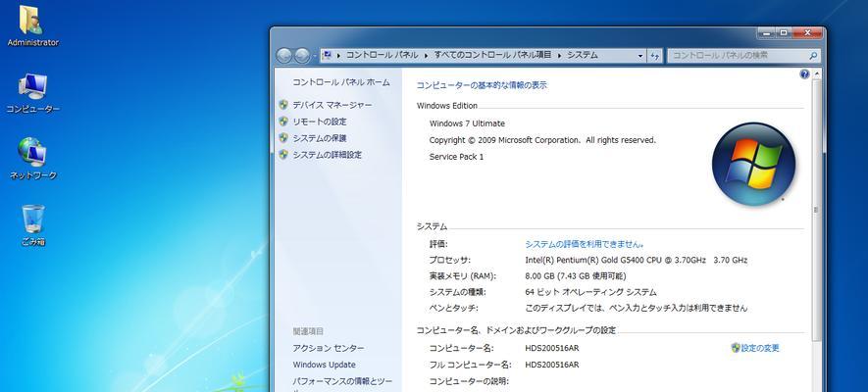Open システムの保護 link
The height and width of the screenshot is (392, 868).
[x=320, y=138]
